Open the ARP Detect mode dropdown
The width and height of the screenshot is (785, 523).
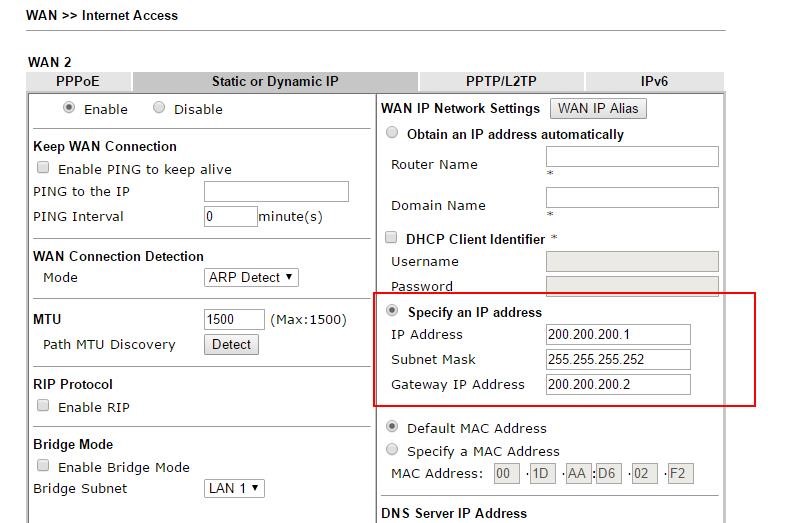pos(251,277)
